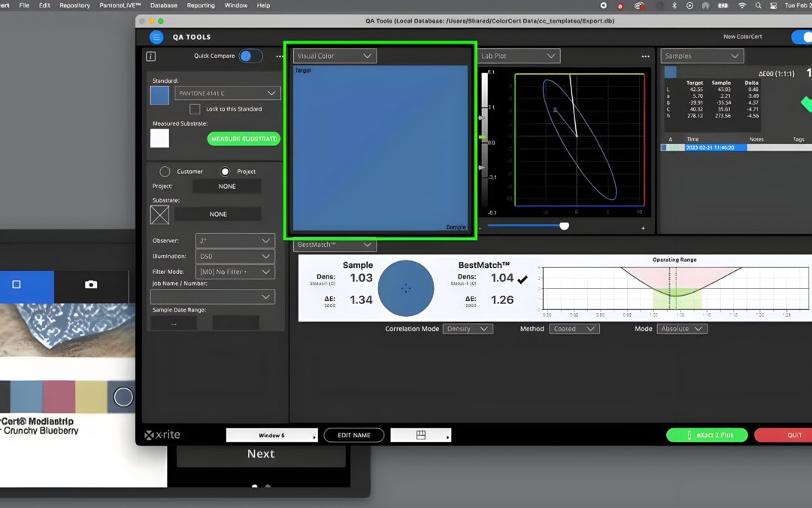Viewport: 812px width, 508px height.
Task: Click the camera icon tab
Action: click(x=91, y=284)
